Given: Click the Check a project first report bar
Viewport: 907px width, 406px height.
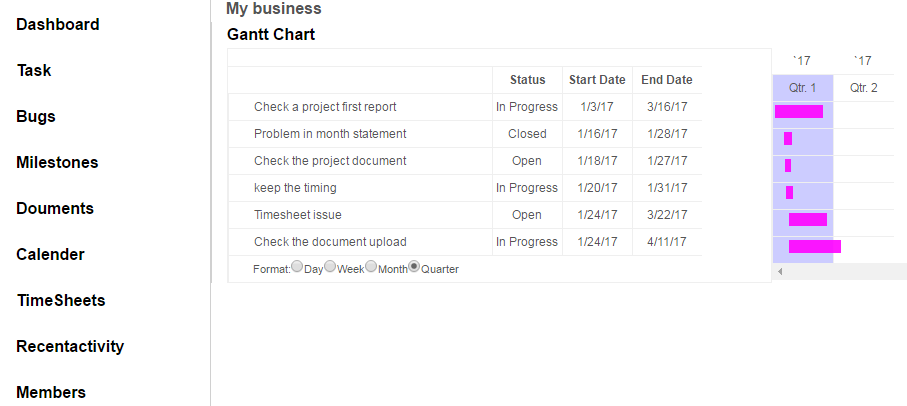Looking at the screenshot, I should point(799,112).
